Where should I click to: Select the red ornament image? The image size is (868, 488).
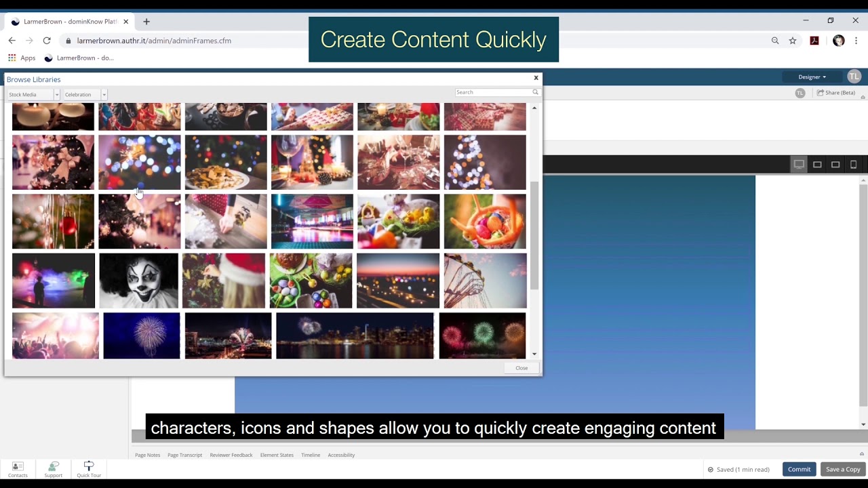(53, 222)
